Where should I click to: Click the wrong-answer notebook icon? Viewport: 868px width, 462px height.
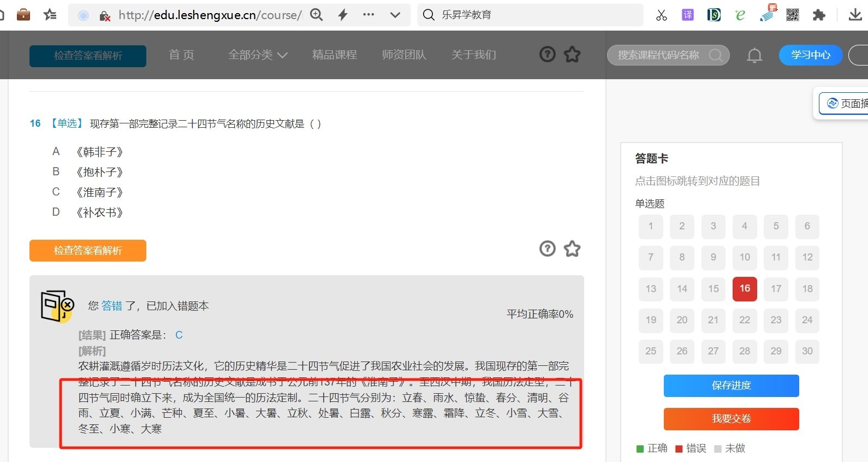coord(57,306)
